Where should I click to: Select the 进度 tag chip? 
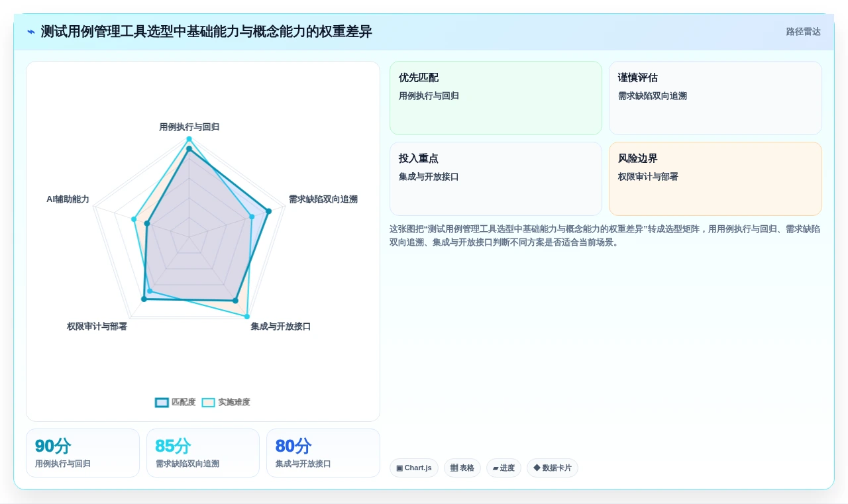(x=503, y=468)
